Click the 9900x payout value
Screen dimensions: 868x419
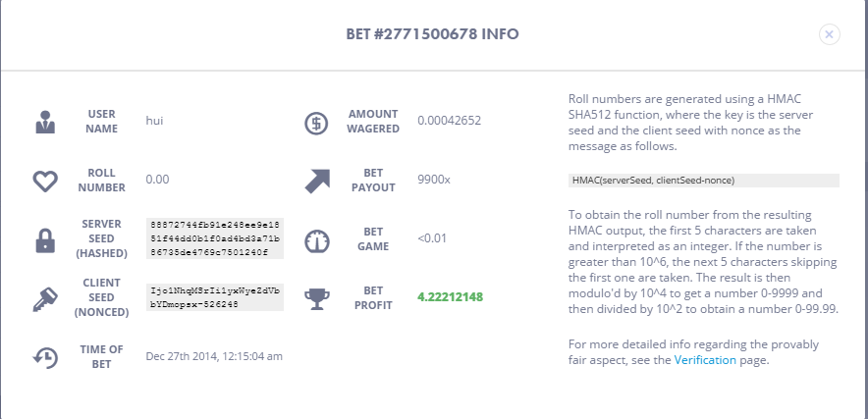tap(434, 180)
